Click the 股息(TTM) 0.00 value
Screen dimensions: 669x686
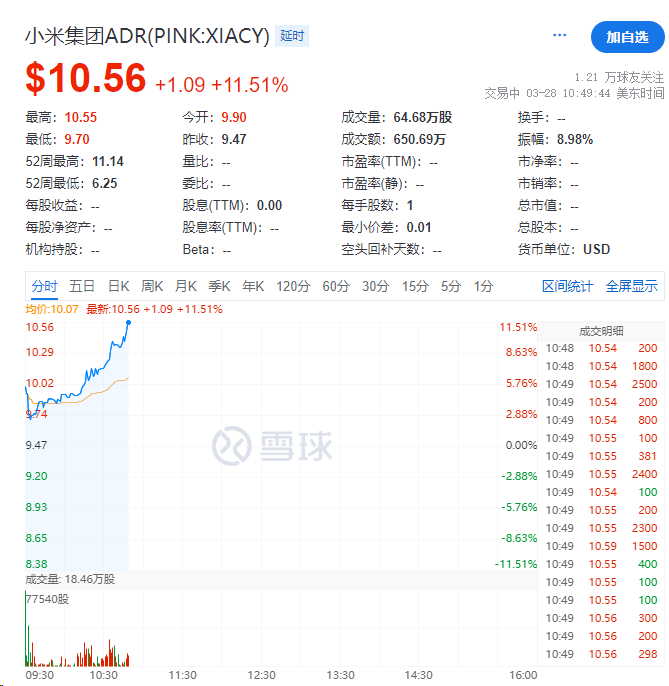coord(270,205)
